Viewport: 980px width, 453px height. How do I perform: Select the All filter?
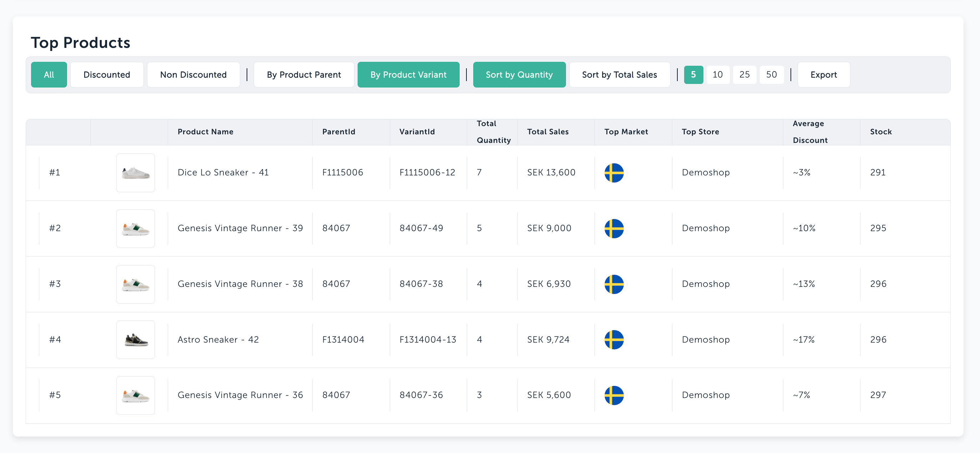(x=49, y=75)
